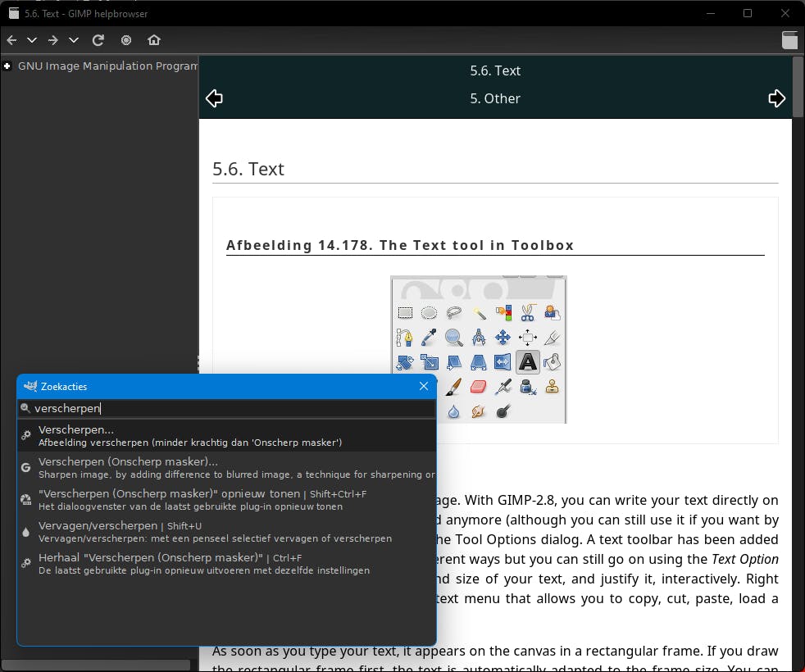Choose the 'Vervagen/verscherpen' tool result
Image resolution: width=805 pixels, height=672 pixels.
tap(227, 531)
